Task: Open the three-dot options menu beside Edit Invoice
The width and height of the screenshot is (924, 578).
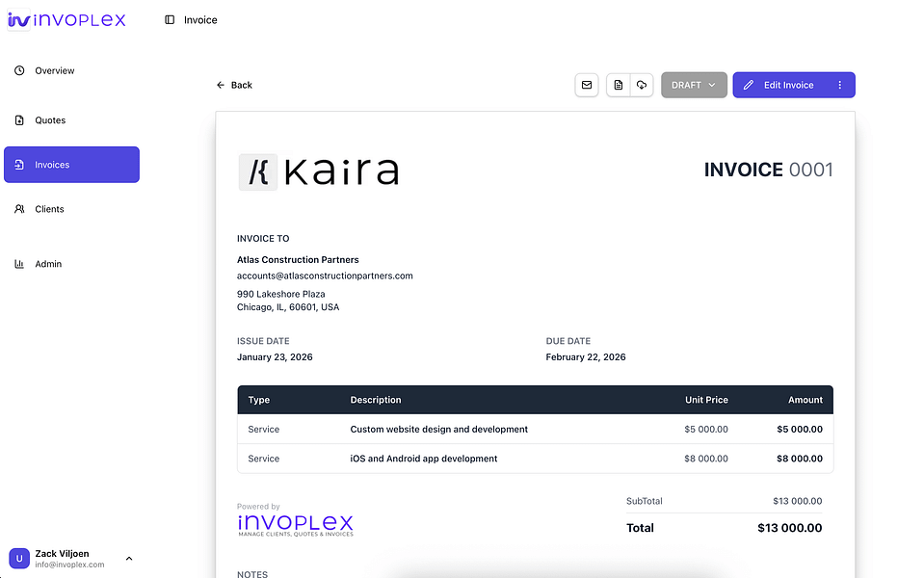Action: (840, 85)
